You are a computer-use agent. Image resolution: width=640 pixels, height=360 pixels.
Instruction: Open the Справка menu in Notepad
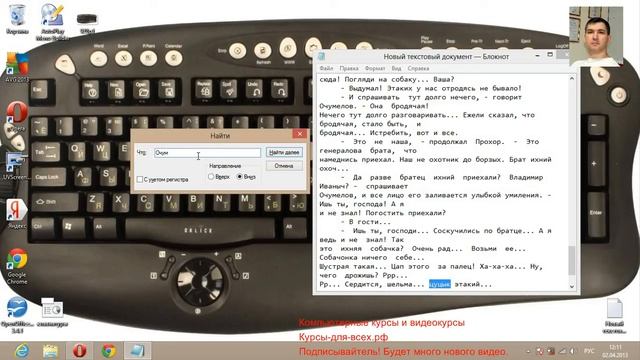(x=418, y=68)
